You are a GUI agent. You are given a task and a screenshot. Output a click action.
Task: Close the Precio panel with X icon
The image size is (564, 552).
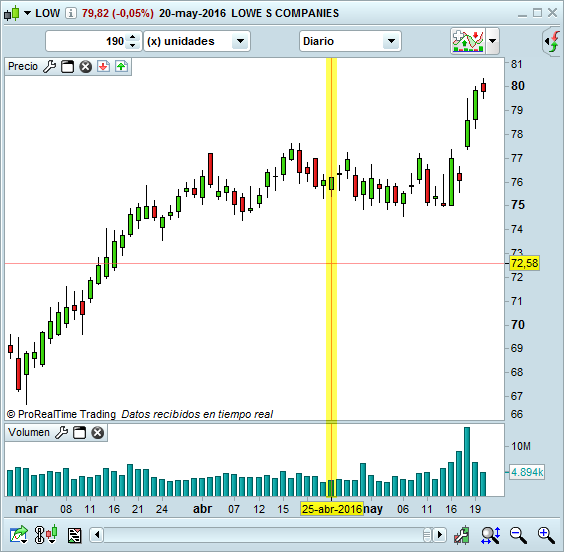[x=86, y=67]
